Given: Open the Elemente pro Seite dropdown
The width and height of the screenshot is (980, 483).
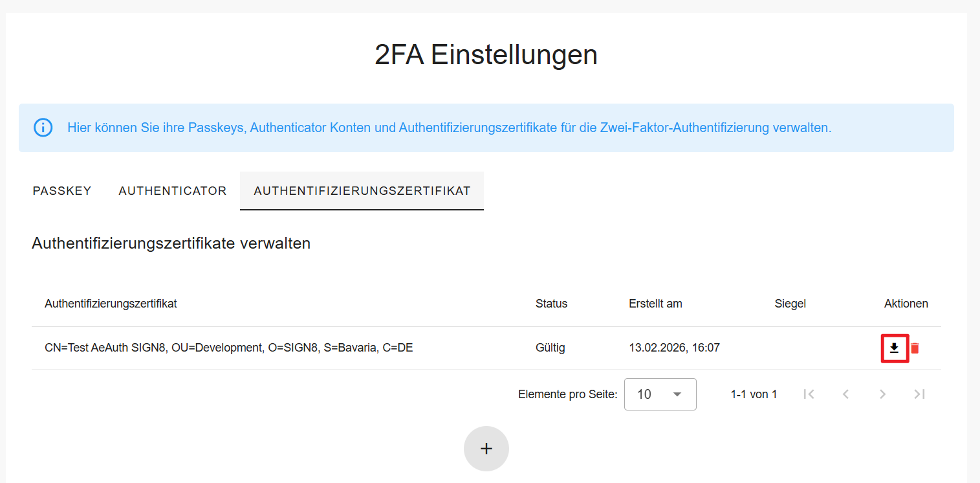Looking at the screenshot, I should pos(660,394).
